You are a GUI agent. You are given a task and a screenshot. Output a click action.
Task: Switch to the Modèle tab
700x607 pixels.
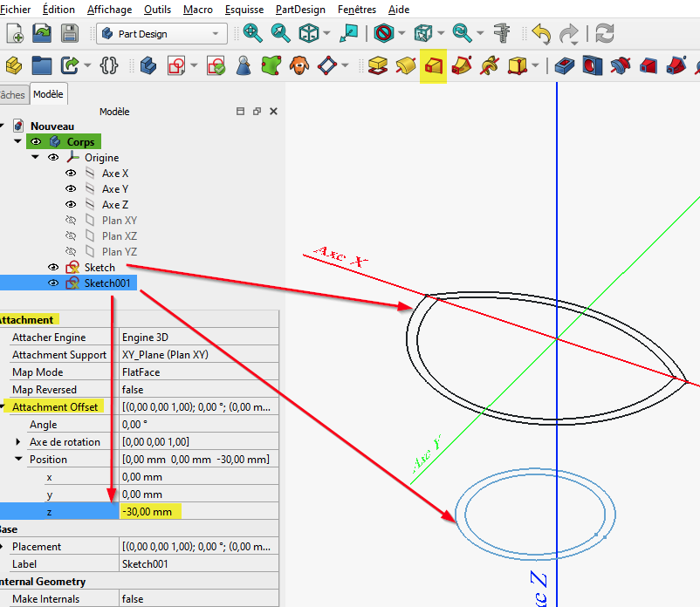tap(48, 94)
